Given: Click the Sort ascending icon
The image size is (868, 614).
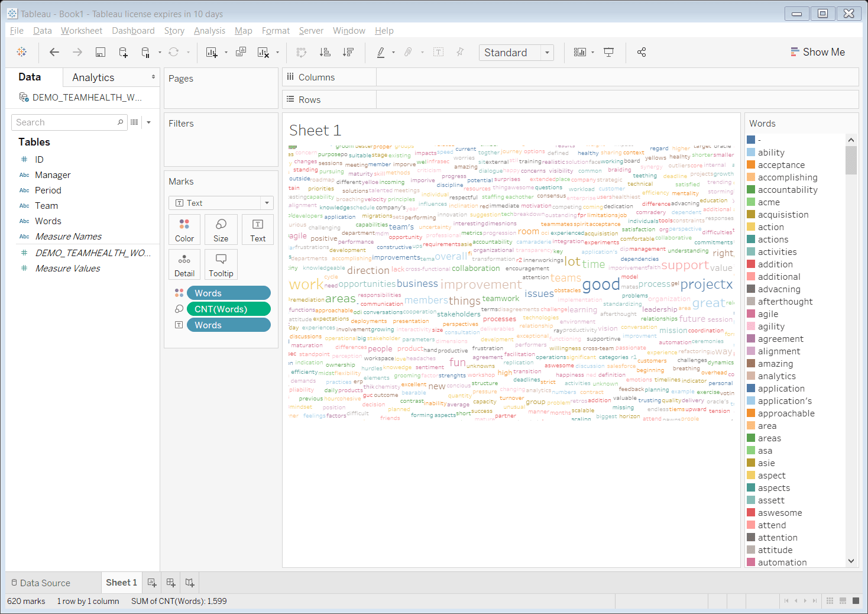Looking at the screenshot, I should (325, 52).
